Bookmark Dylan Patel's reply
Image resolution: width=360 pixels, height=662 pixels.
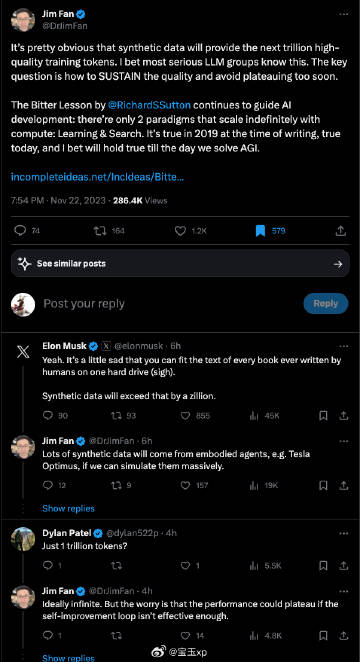323,566
